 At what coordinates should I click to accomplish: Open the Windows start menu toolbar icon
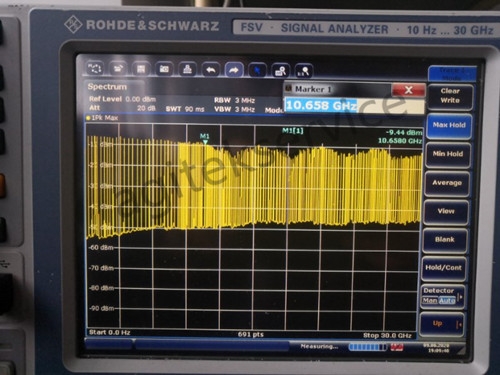(95, 69)
